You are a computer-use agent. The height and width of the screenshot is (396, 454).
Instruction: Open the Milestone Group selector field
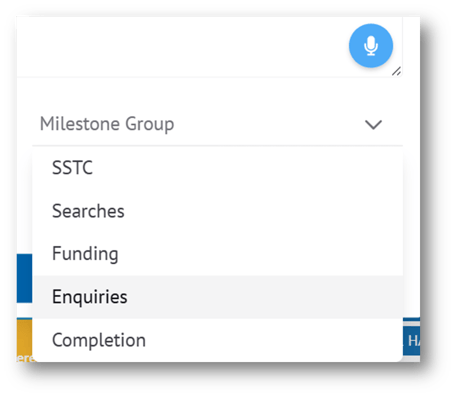click(x=218, y=124)
